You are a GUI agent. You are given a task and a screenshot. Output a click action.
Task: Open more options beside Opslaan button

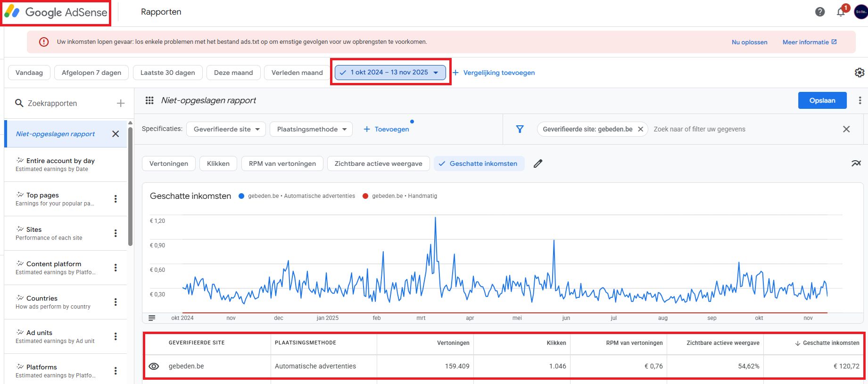(860, 100)
